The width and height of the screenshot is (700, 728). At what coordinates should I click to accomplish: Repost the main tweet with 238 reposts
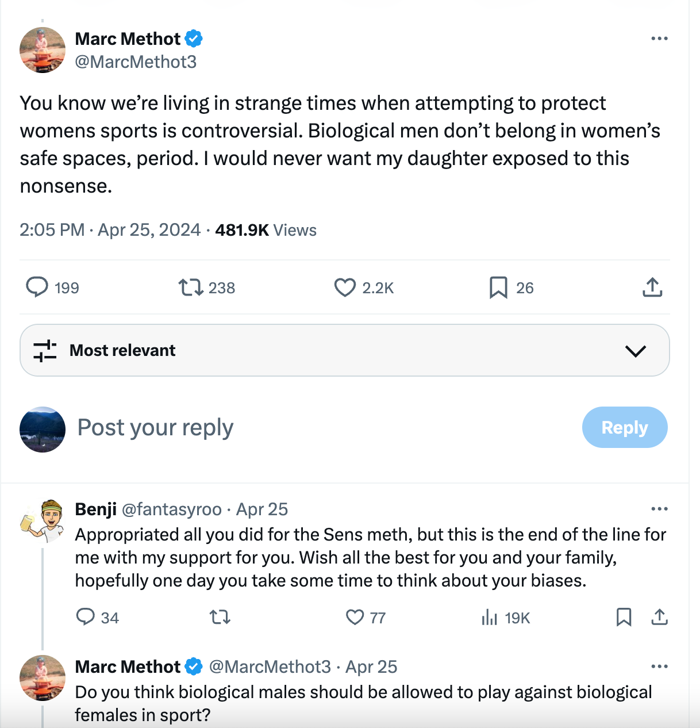191,287
